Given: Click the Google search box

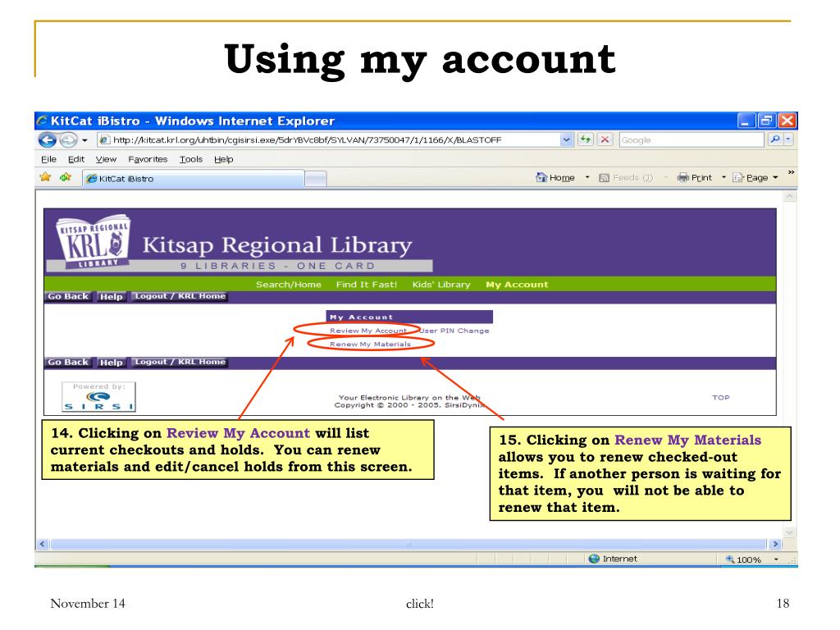Looking at the screenshot, I should [x=691, y=139].
